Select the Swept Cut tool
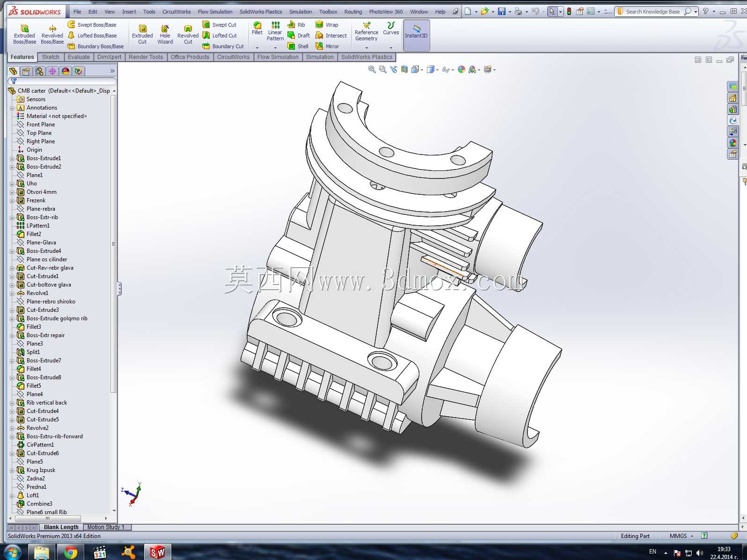The height and width of the screenshot is (560, 747). point(220,25)
